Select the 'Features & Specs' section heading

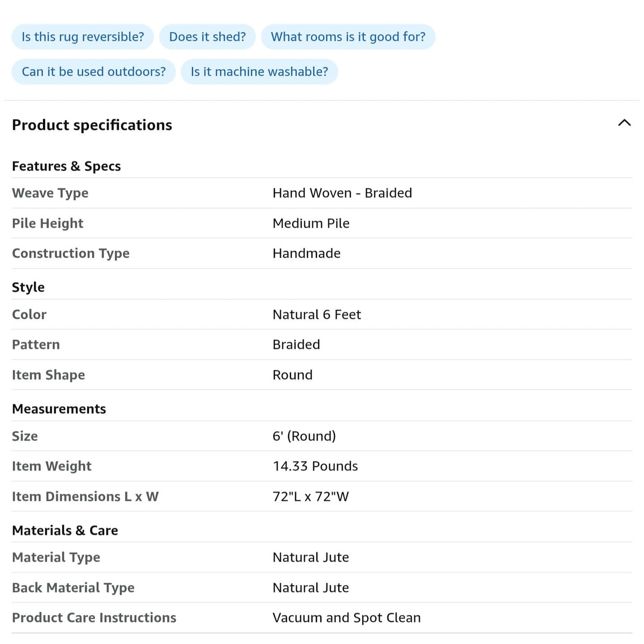[x=66, y=166]
